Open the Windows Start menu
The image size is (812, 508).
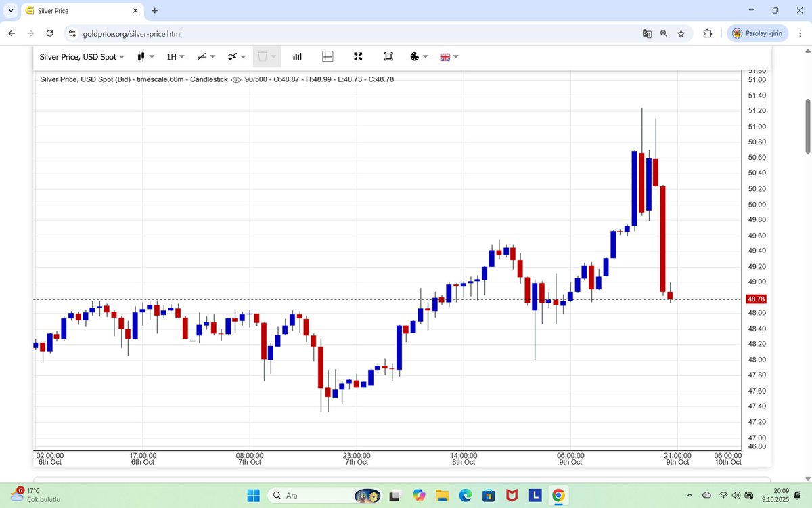coord(253,496)
